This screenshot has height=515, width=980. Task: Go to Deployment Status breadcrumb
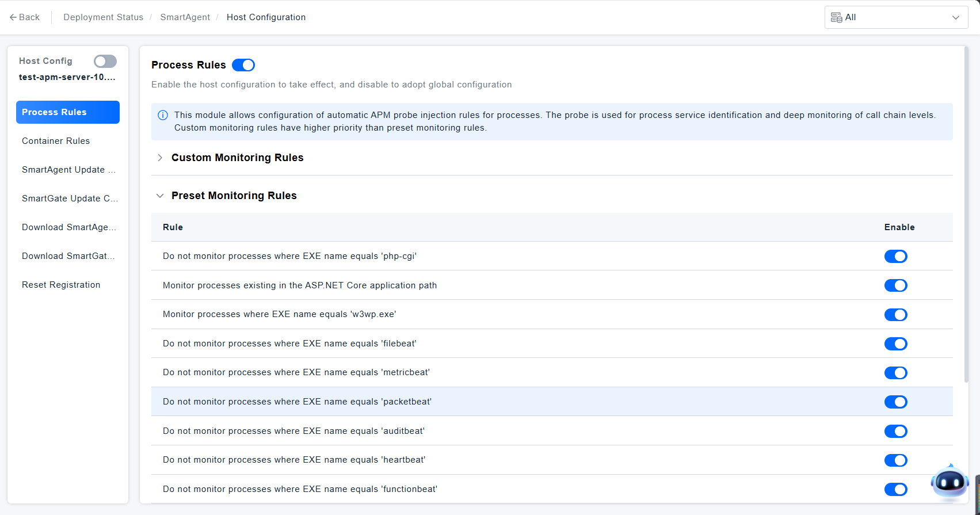coord(103,17)
